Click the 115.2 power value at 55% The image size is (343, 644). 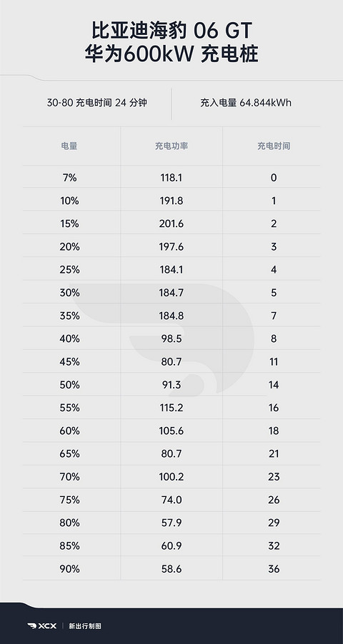click(171, 408)
